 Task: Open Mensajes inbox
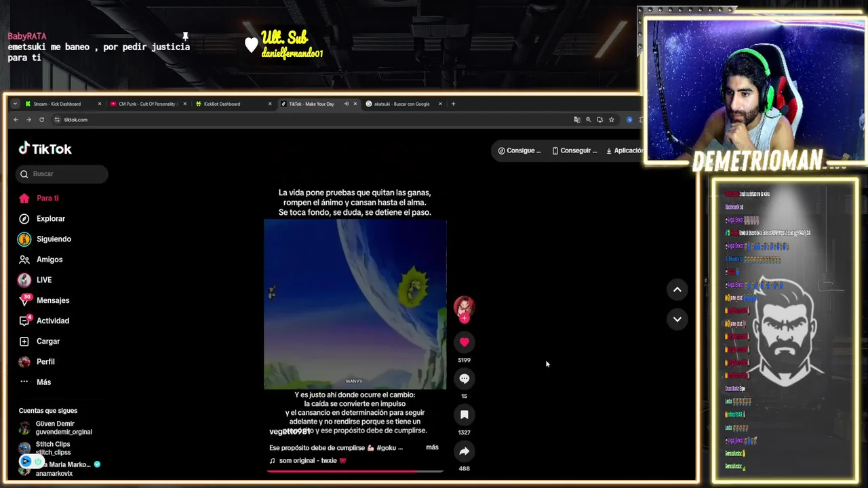(53, 300)
